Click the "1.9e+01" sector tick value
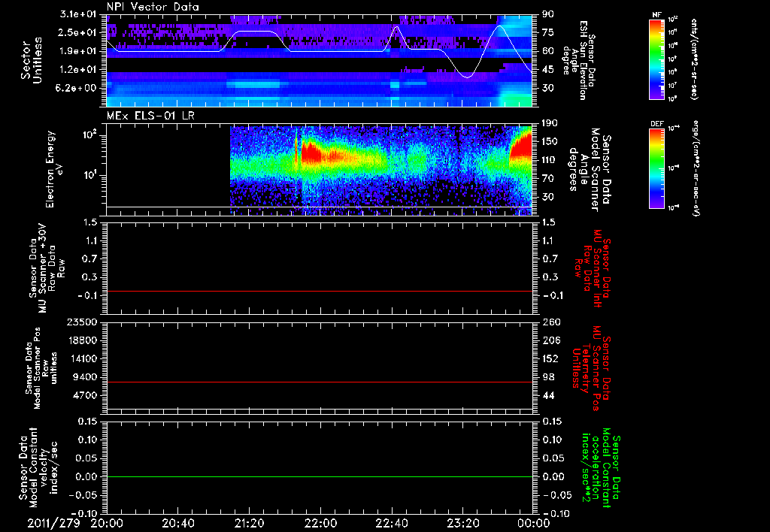This screenshot has width=770, height=532. click(78, 51)
